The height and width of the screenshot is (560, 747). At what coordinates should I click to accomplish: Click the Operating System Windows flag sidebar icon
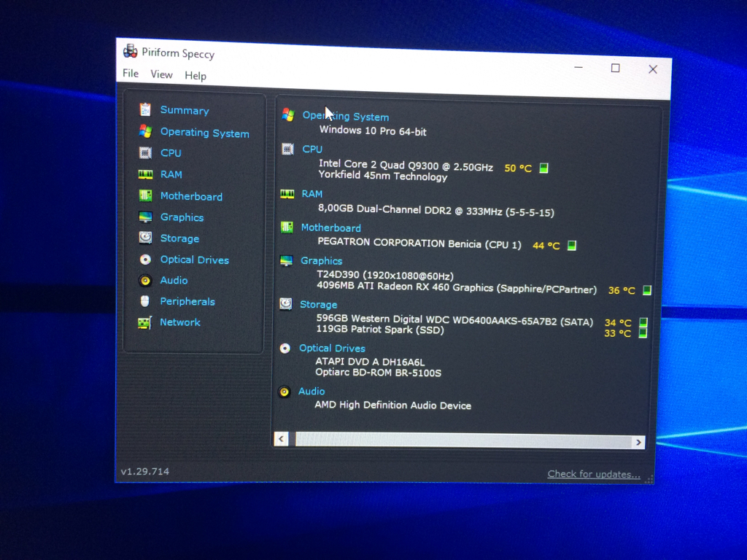tap(145, 131)
